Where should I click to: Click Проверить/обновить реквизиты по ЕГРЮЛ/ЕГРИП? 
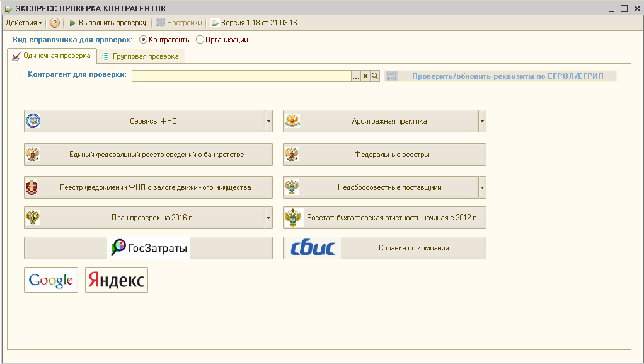500,76
